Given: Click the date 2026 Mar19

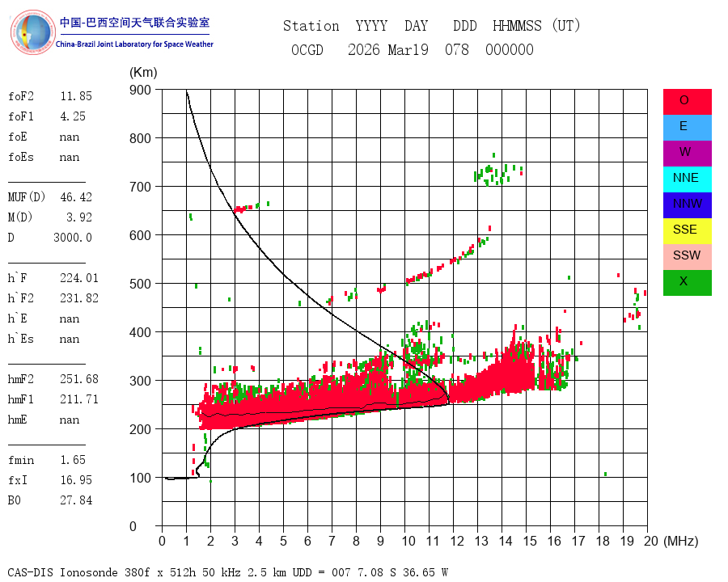Looking at the screenshot, I should click(x=388, y=49).
